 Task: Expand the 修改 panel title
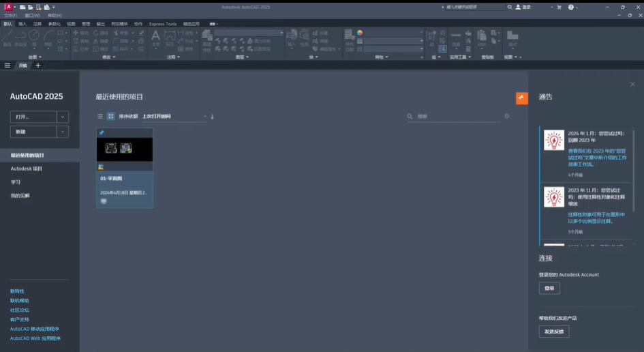pyautogui.click(x=108, y=57)
